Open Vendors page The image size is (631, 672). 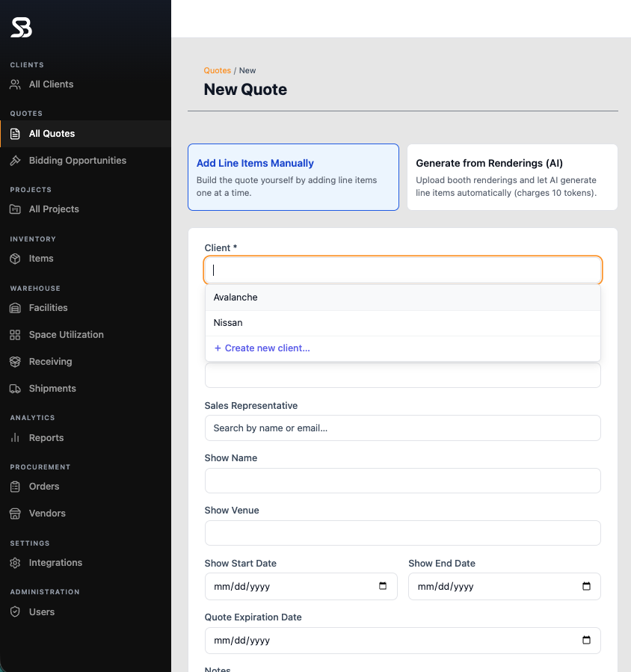coord(47,514)
